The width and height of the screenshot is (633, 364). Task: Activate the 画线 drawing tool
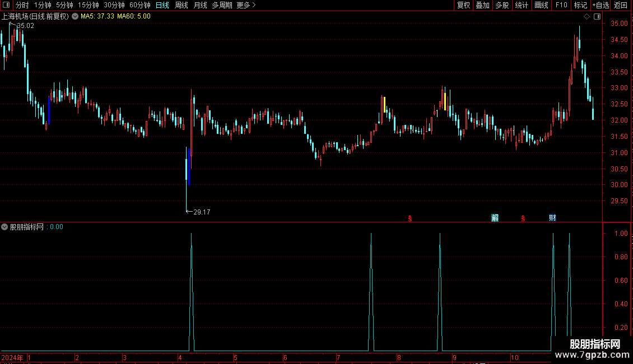point(541,5)
